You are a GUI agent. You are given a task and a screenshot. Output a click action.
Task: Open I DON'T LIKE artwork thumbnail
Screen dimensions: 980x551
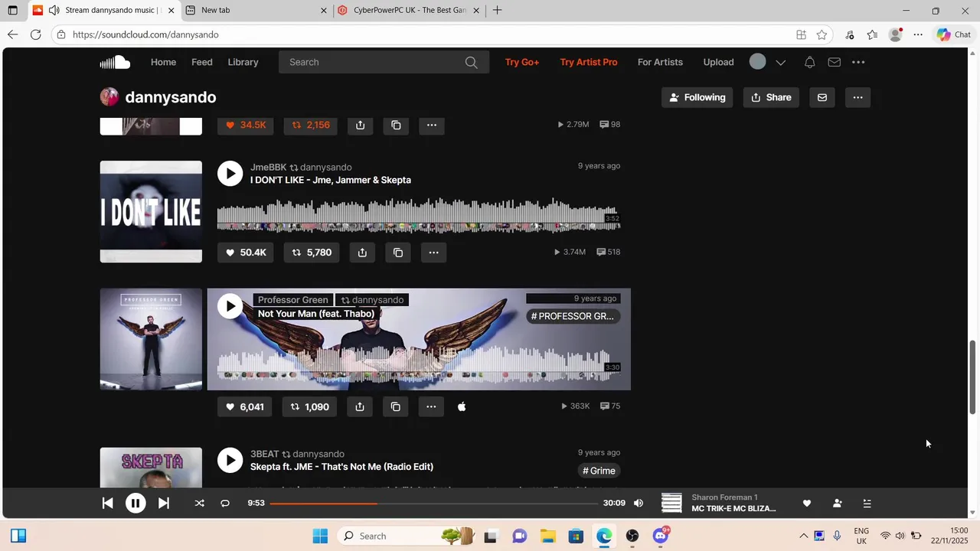151,211
